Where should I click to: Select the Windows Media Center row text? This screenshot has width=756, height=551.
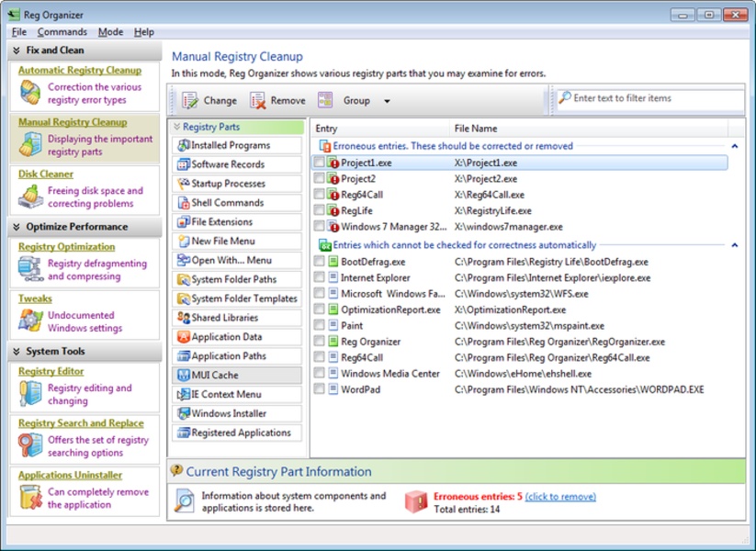[x=390, y=374]
